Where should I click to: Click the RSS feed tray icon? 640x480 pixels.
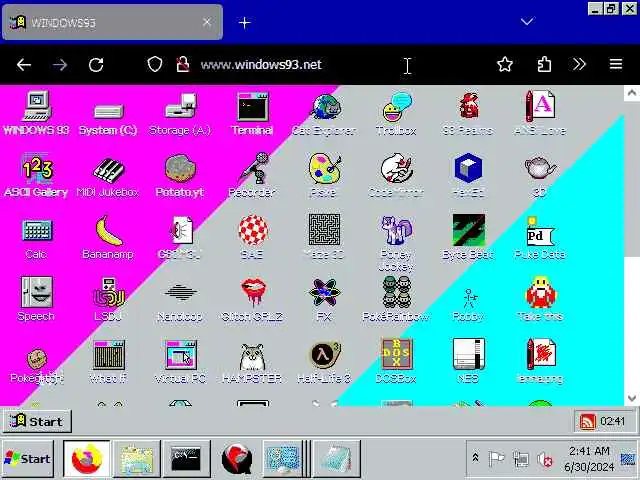587,422
